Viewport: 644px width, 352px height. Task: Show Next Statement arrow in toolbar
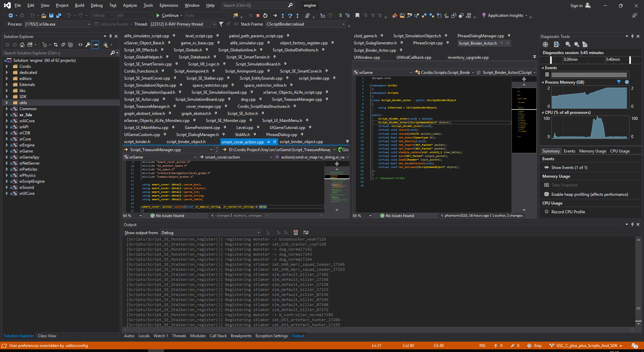point(275,15)
